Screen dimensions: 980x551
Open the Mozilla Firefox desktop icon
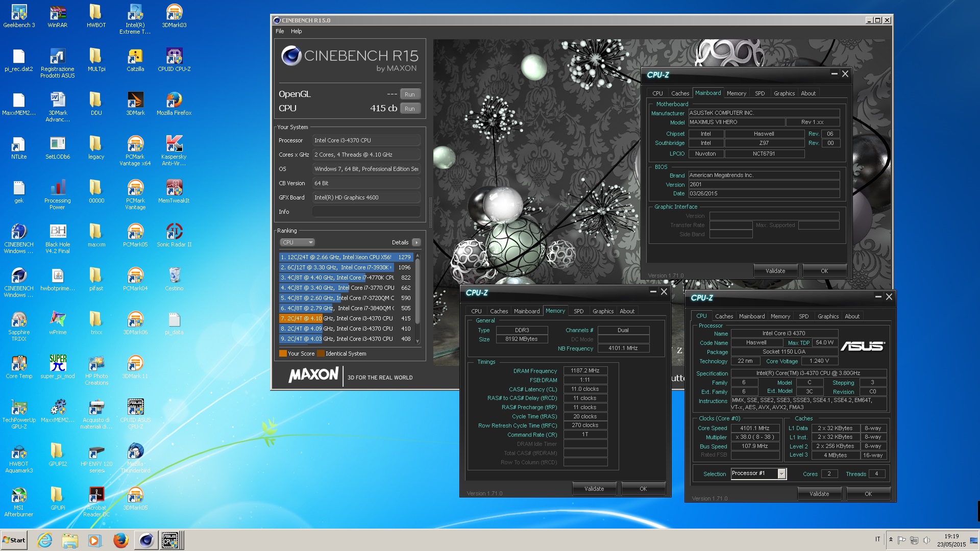174,103
